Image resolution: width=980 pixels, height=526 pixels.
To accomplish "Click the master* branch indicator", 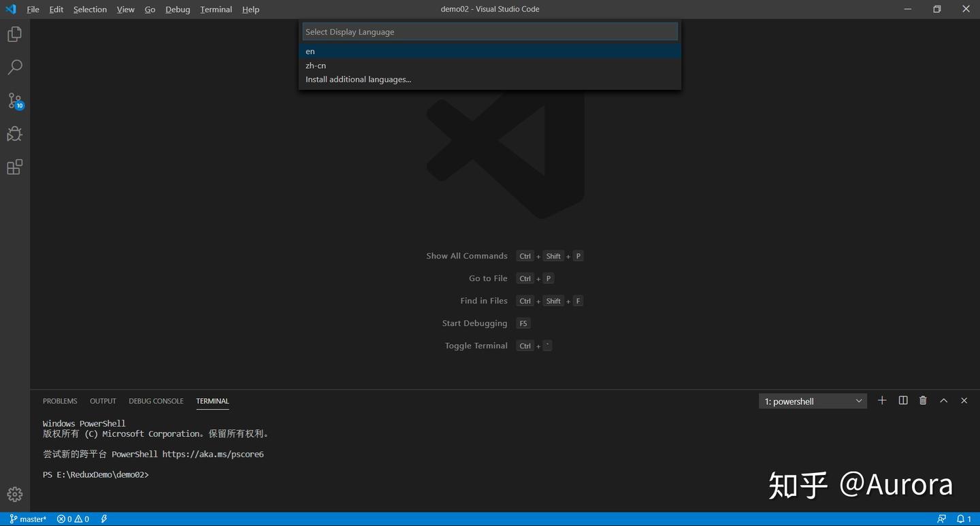I will (28, 519).
